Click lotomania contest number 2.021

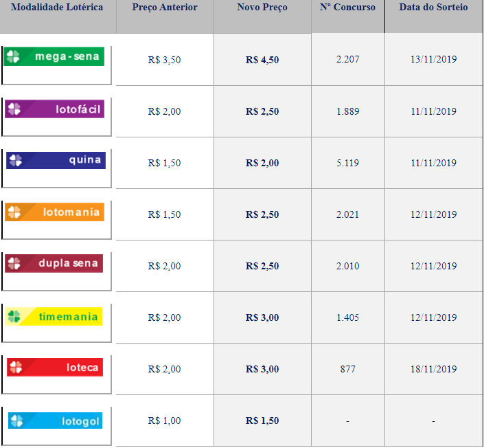(x=347, y=214)
